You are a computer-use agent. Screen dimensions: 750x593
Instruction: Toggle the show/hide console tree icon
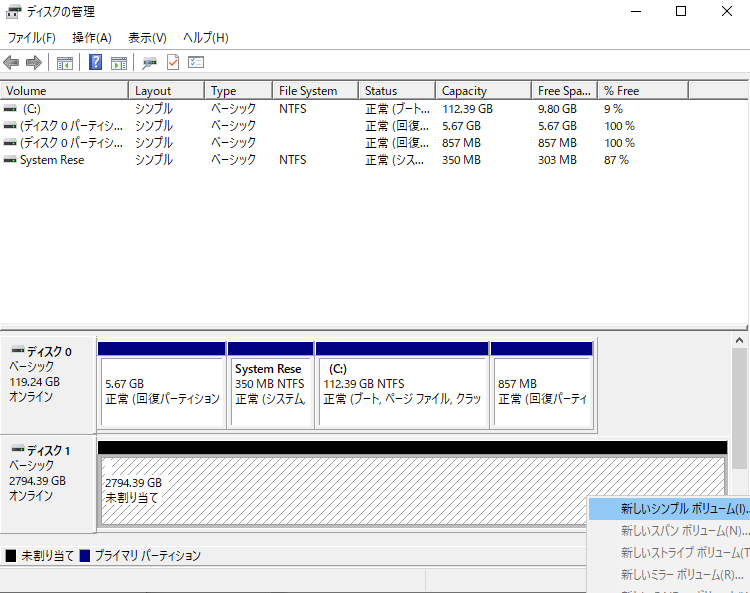click(65, 63)
